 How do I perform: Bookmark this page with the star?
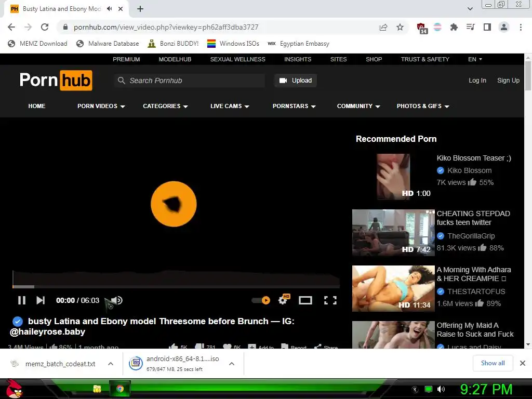(400, 27)
